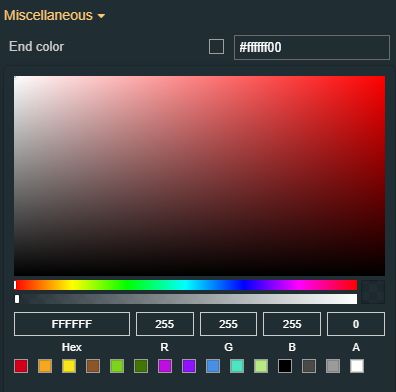The image size is (396, 392).
Task: Select the R value field
Action: (165, 324)
